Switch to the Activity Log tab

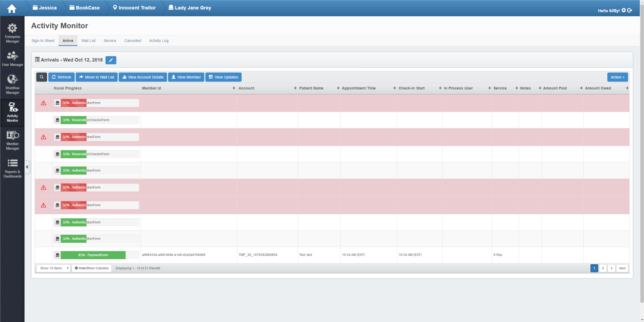coord(159,41)
